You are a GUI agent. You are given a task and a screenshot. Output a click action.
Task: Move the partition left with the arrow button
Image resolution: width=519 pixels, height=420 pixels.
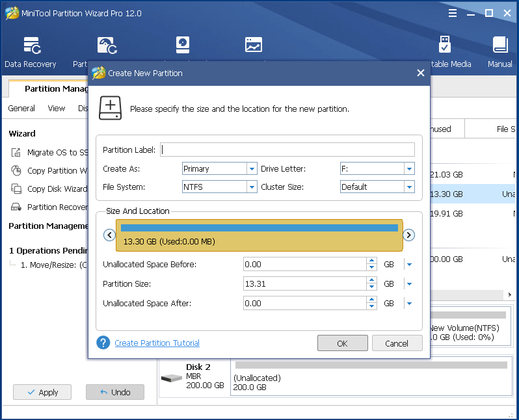click(109, 235)
